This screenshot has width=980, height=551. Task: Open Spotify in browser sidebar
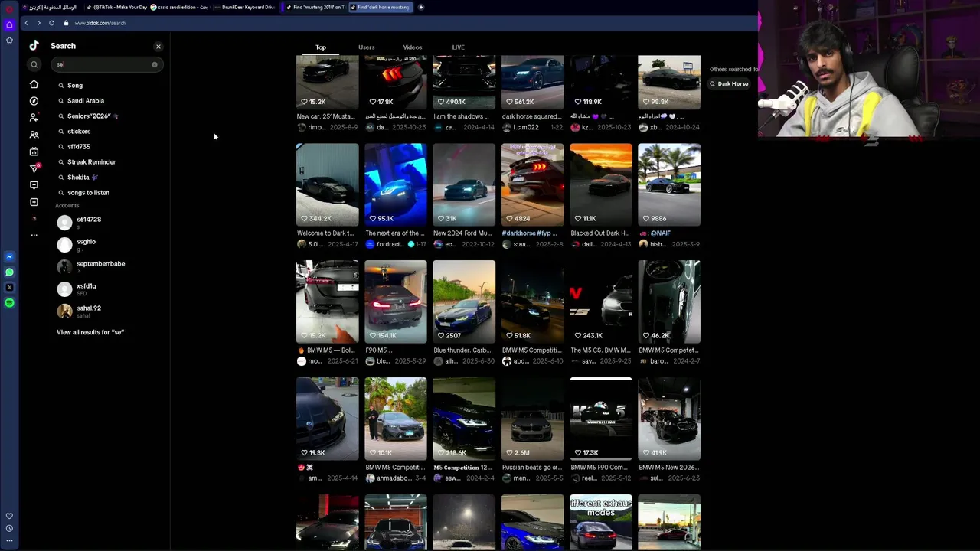coord(9,303)
